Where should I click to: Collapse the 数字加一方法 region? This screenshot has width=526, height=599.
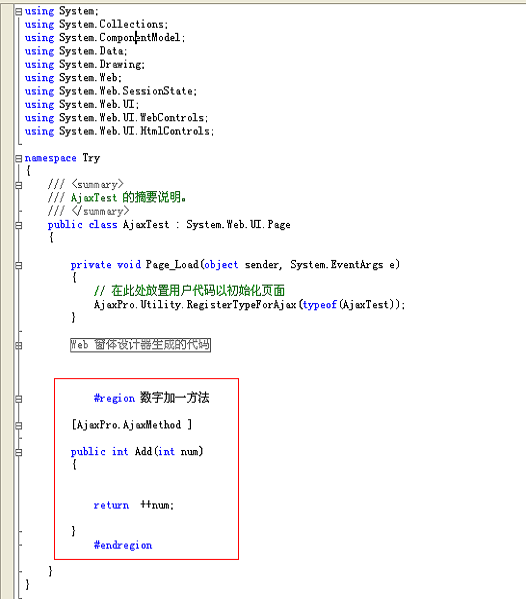tap(18, 399)
